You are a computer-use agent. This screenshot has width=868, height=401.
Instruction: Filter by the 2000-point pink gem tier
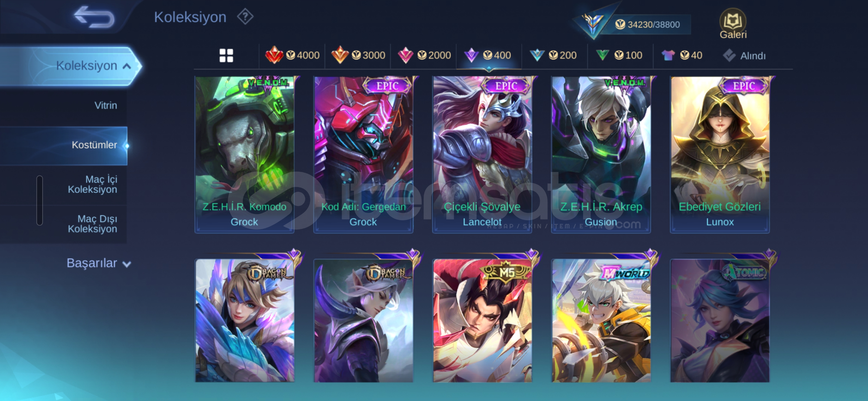coord(424,55)
